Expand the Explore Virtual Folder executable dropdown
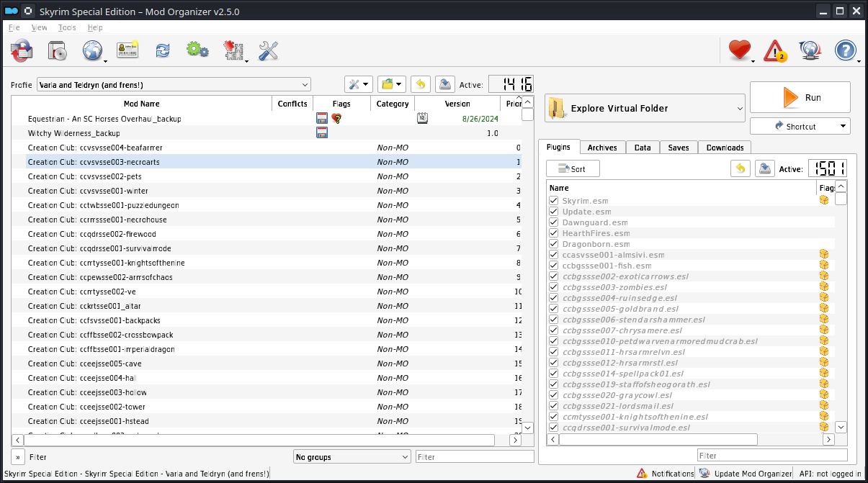The width and height of the screenshot is (868, 483). [645, 108]
